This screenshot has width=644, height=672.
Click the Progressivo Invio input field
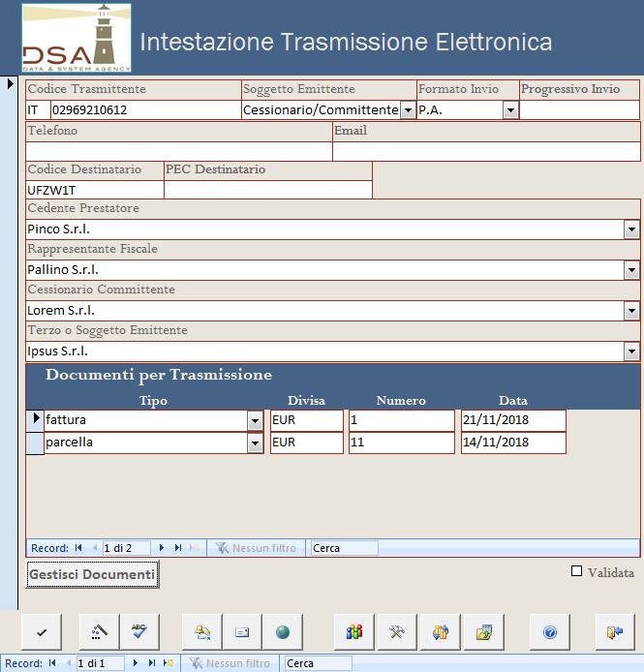[x=579, y=110]
